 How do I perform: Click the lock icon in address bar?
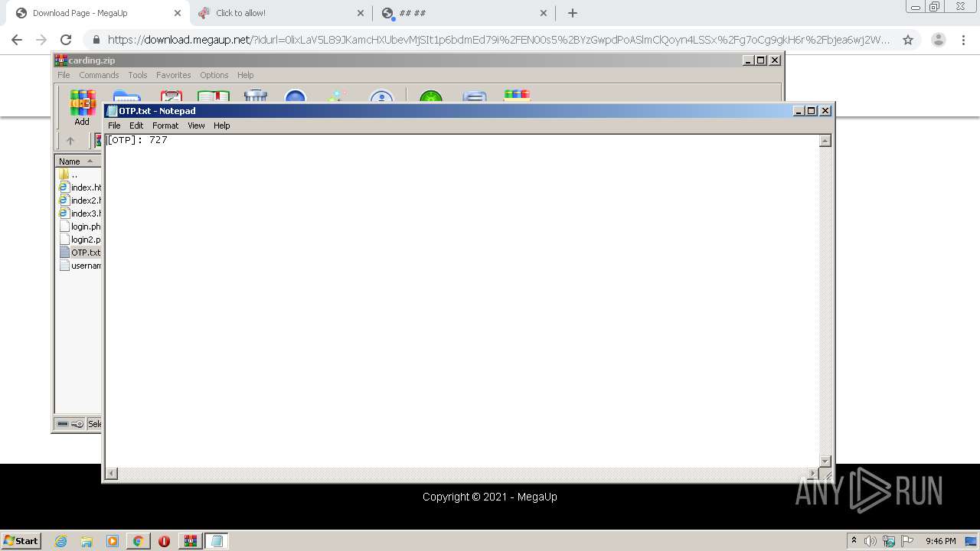tap(96, 40)
